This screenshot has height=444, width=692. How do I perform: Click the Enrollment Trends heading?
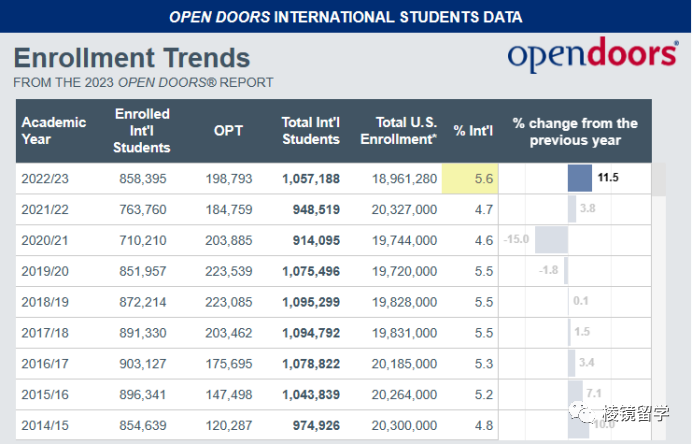pos(132,58)
